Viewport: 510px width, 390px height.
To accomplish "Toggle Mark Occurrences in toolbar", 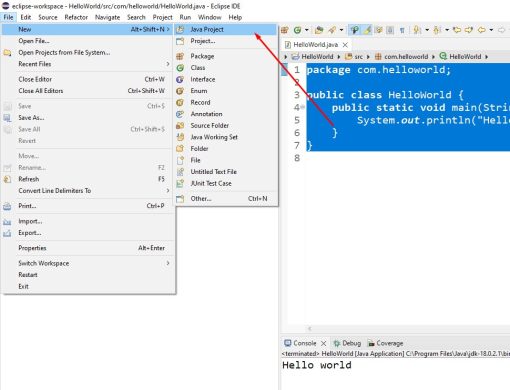I will point(367,30).
